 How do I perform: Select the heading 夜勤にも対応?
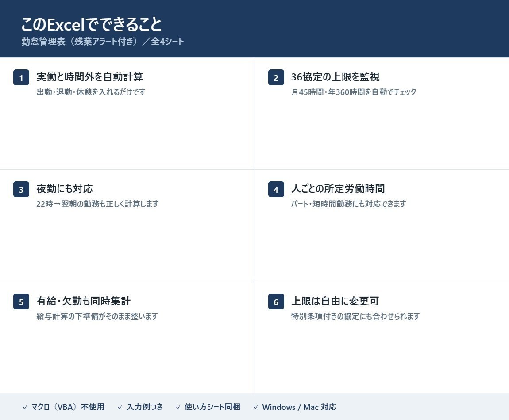pyautogui.click(x=65, y=189)
